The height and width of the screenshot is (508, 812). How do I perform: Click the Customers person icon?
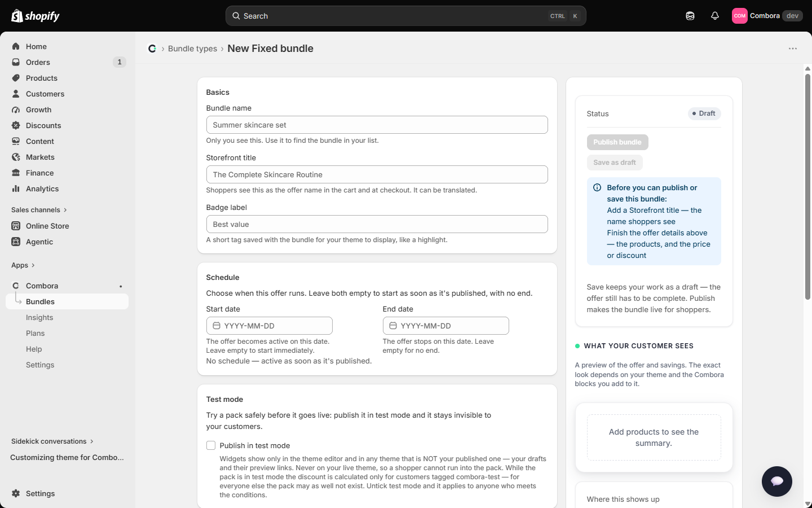(x=16, y=94)
